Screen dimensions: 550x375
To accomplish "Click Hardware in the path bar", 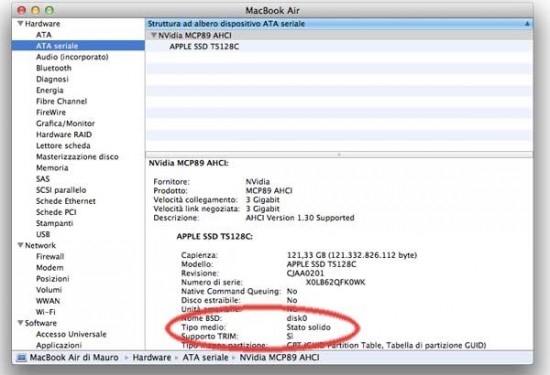I will coord(152,357).
